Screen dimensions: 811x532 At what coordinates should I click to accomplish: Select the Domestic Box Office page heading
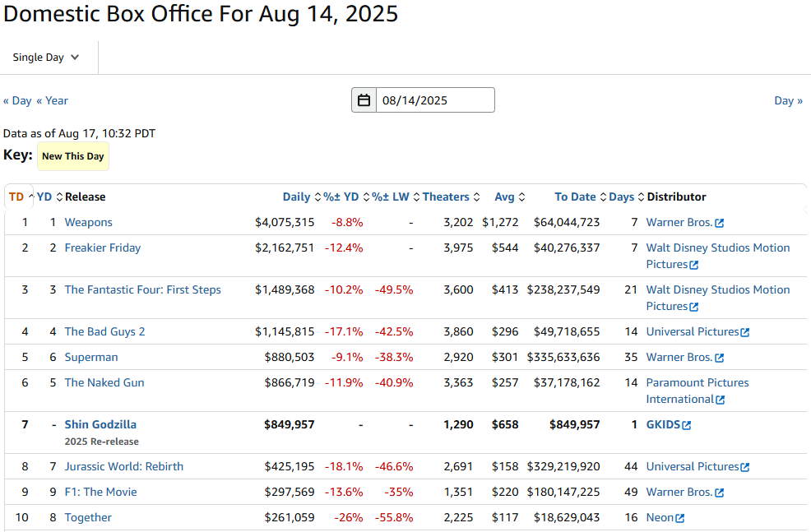point(201,14)
